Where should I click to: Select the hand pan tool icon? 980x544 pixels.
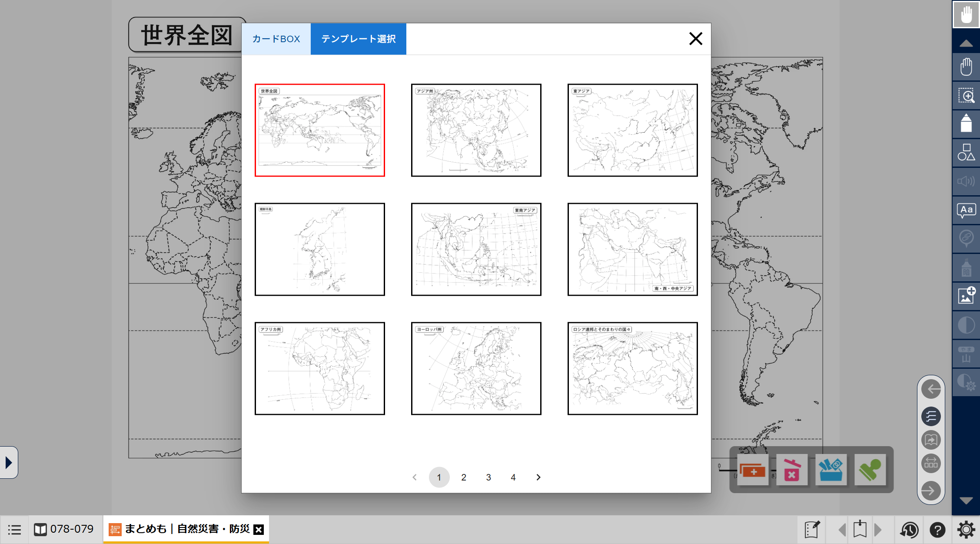pos(966,67)
